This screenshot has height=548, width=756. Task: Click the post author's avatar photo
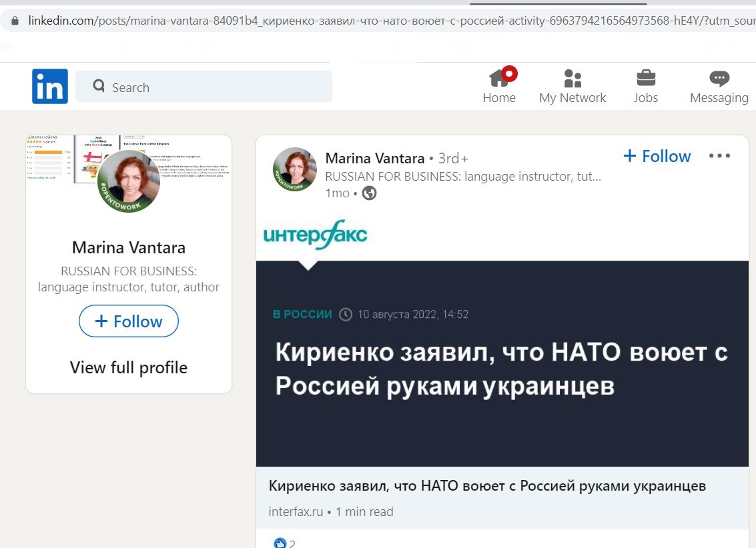tap(295, 169)
